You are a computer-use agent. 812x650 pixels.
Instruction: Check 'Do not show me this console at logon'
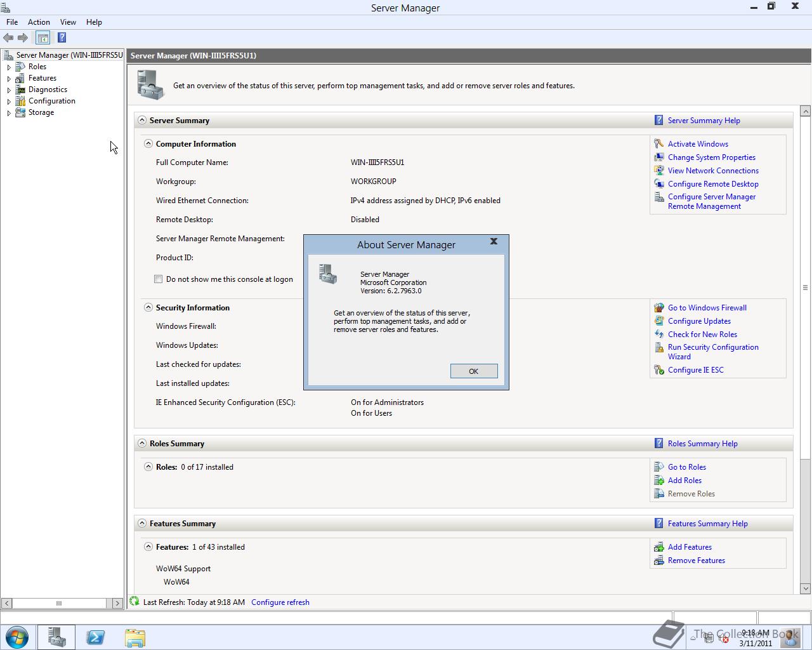coord(159,279)
